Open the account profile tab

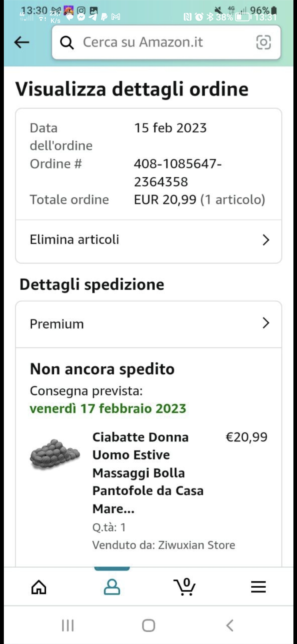(112, 587)
